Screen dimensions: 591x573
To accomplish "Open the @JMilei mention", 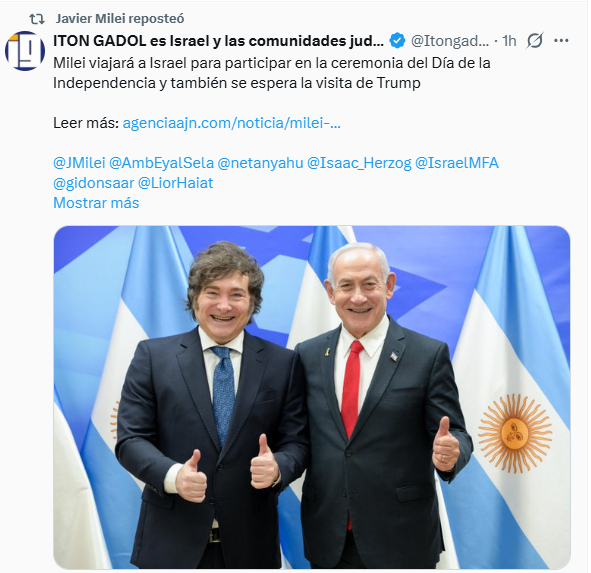I will [x=79, y=163].
